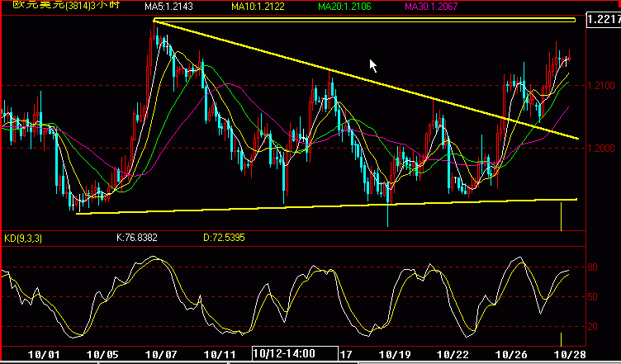Click the 1.2000 price axis label
Screen dimensions: 621x364
(601, 148)
